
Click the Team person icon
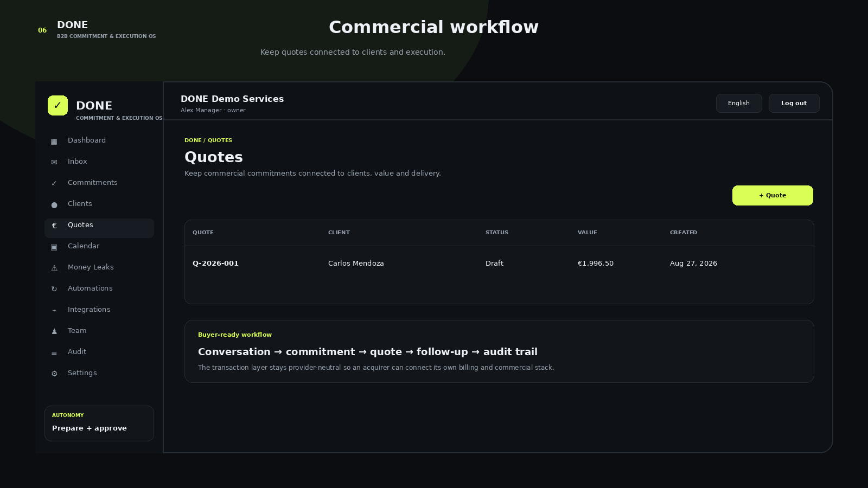pyautogui.click(x=54, y=331)
